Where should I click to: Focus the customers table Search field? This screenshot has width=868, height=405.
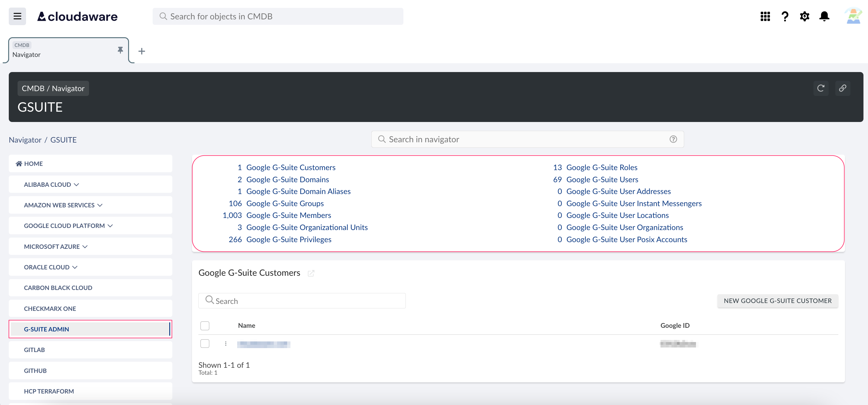click(302, 301)
